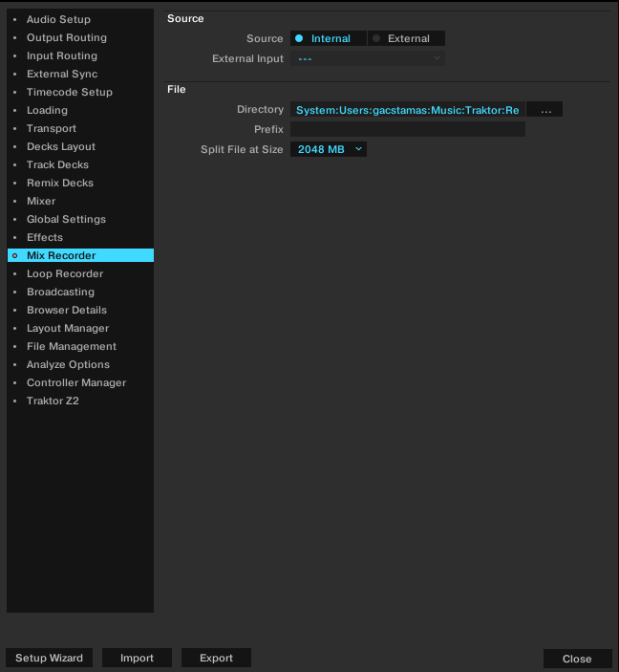Open Loop Recorder settings
Screen dimensions: 619x672
80,273
